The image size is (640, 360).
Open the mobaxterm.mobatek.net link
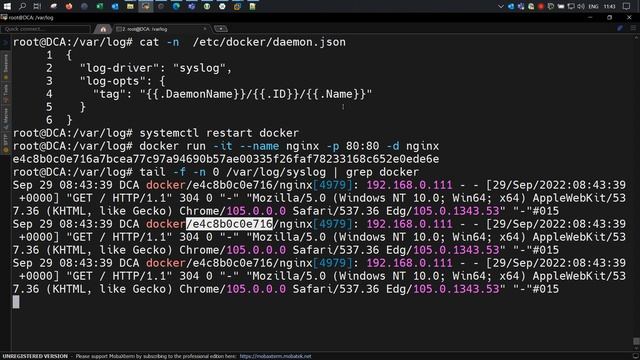tap(275, 356)
